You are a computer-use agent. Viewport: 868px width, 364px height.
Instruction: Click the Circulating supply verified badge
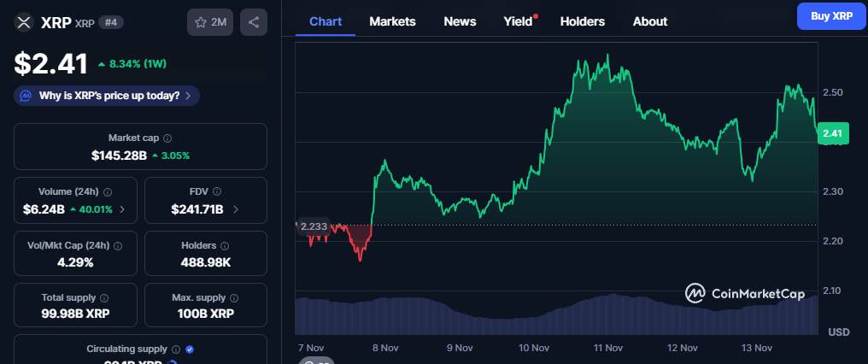190,349
